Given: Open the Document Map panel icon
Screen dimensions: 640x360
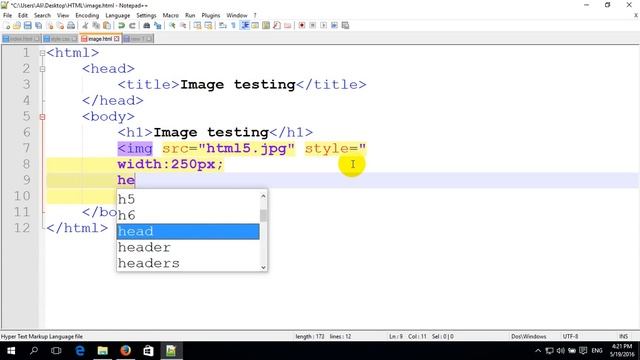Looking at the screenshot, I should [x=266, y=25].
